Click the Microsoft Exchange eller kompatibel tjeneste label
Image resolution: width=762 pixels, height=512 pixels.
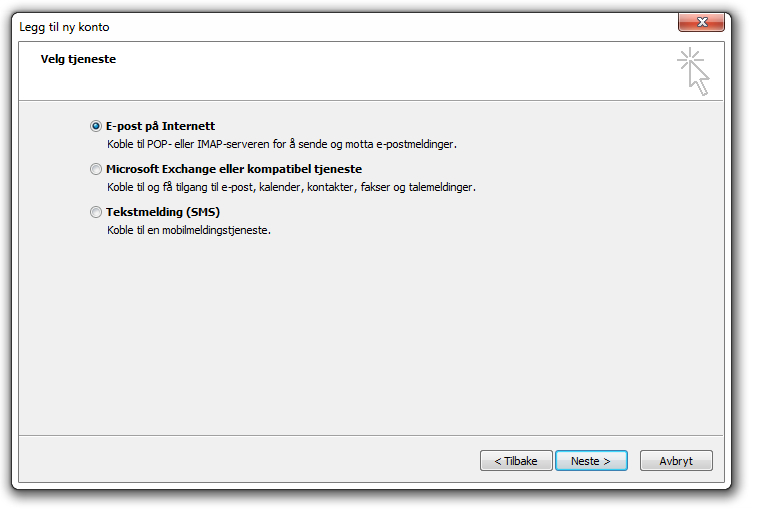pos(234,169)
